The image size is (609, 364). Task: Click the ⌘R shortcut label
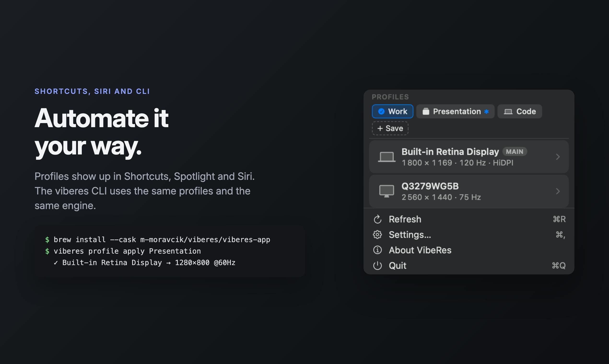559,219
